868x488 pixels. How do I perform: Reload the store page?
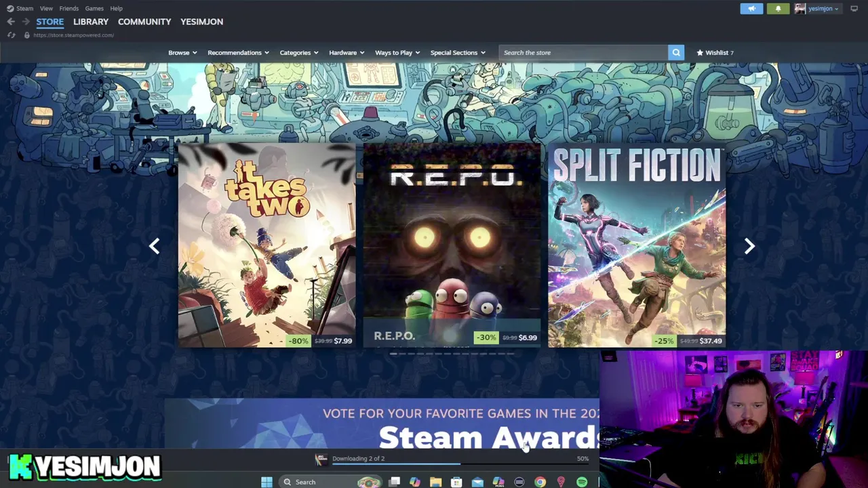point(11,35)
